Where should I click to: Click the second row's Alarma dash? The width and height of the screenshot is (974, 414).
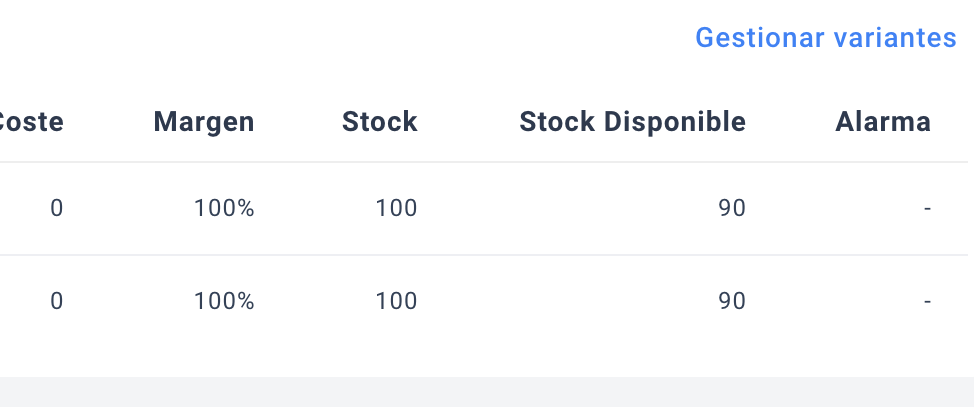pyautogui.click(x=928, y=300)
